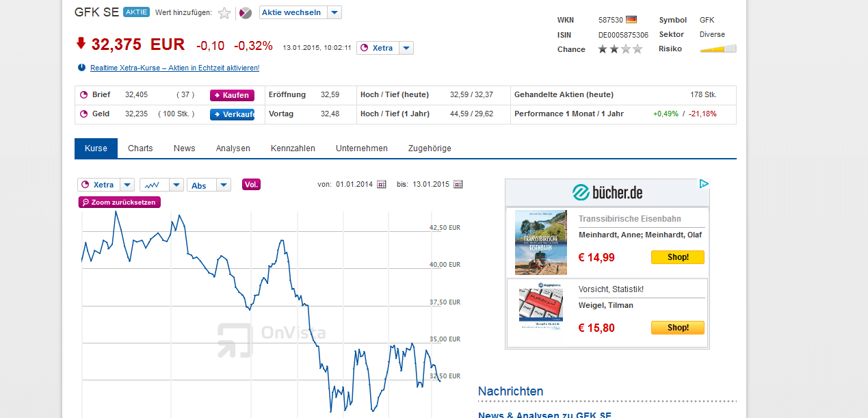Click the Sektor value Diverse
Screen dimensions: 868x418
(712, 34)
